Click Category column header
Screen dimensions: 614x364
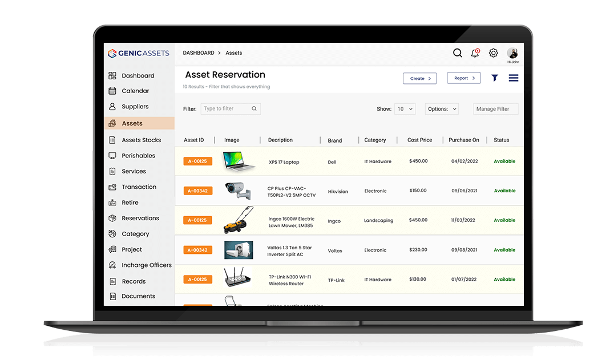click(x=375, y=140)
